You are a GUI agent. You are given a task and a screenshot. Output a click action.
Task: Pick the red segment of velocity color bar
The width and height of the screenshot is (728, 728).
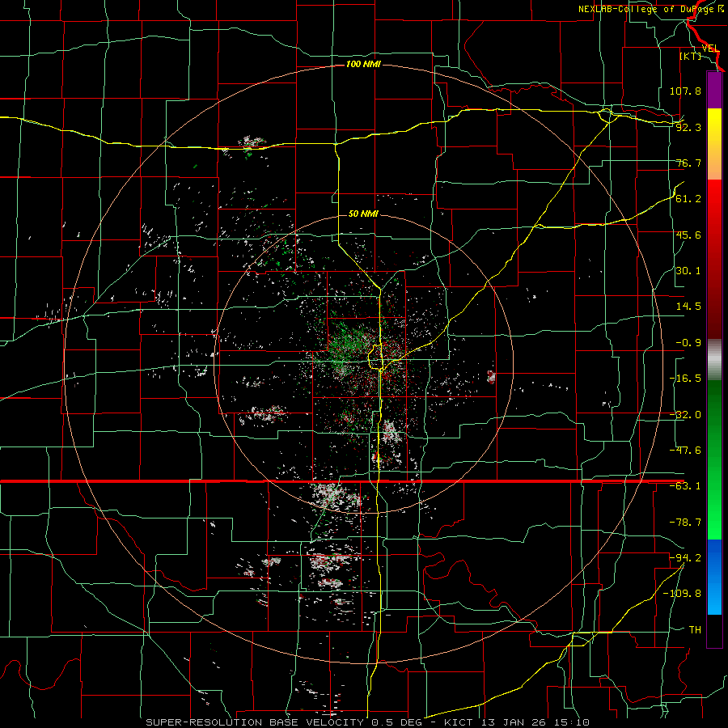714,259
